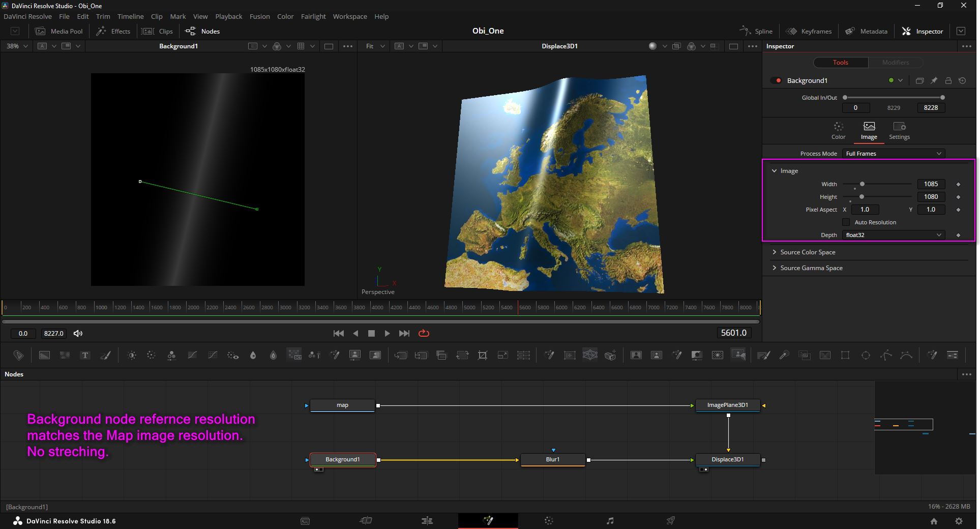980x529 pixels.
Task: Add a FastNoise node from the toolbar
Action: click(x=65, y=355)
